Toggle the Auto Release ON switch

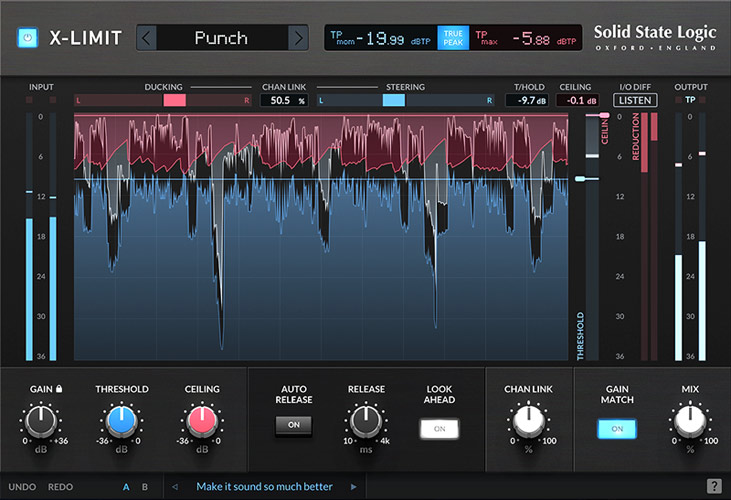pos(294,426)
